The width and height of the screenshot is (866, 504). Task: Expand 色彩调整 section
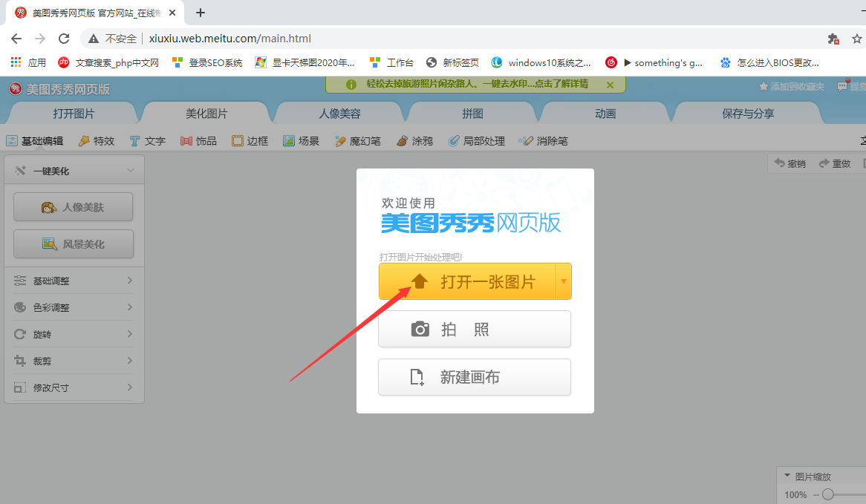click(74, 307)
